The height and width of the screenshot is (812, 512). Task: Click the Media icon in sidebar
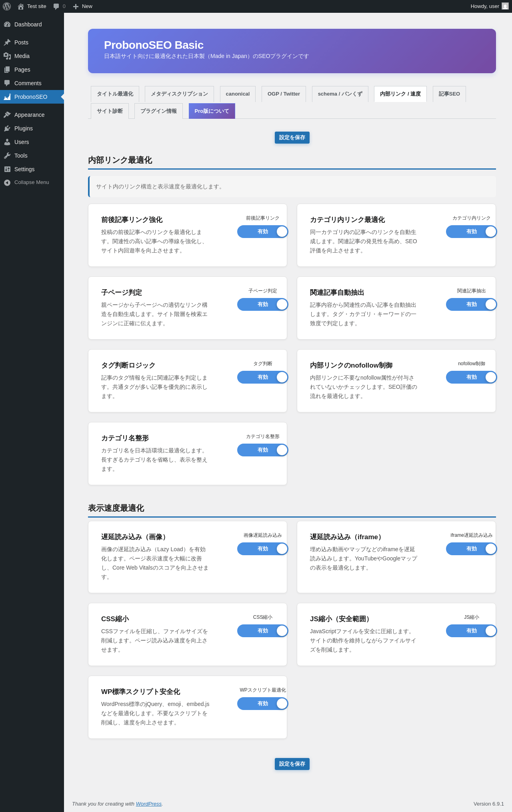tap(7, 56)
